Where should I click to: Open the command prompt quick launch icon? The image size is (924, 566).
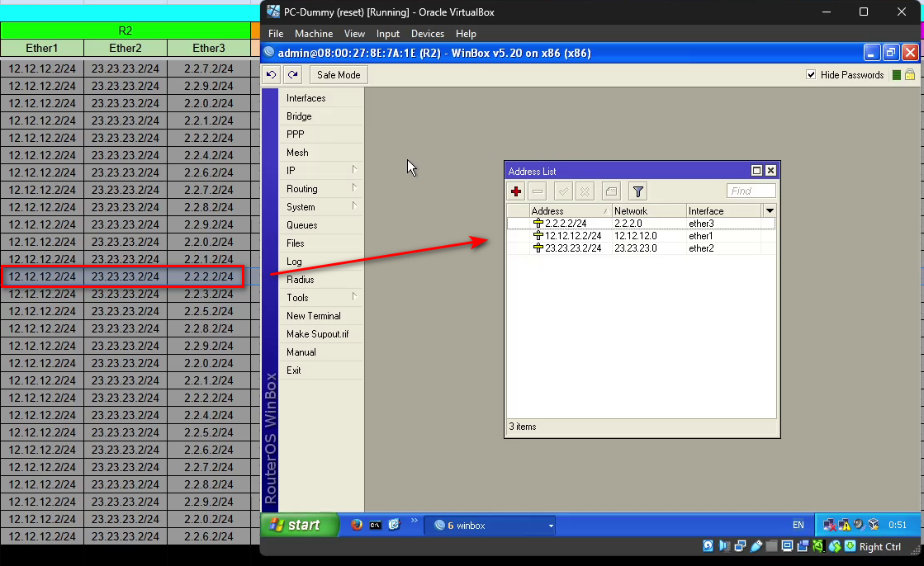click(x=376, y=525)
